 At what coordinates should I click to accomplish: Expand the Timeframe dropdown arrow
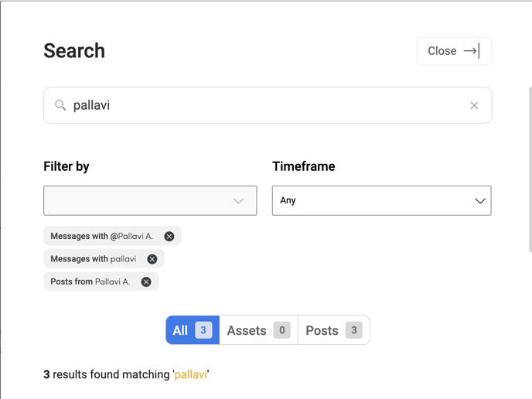pos(480,201)
